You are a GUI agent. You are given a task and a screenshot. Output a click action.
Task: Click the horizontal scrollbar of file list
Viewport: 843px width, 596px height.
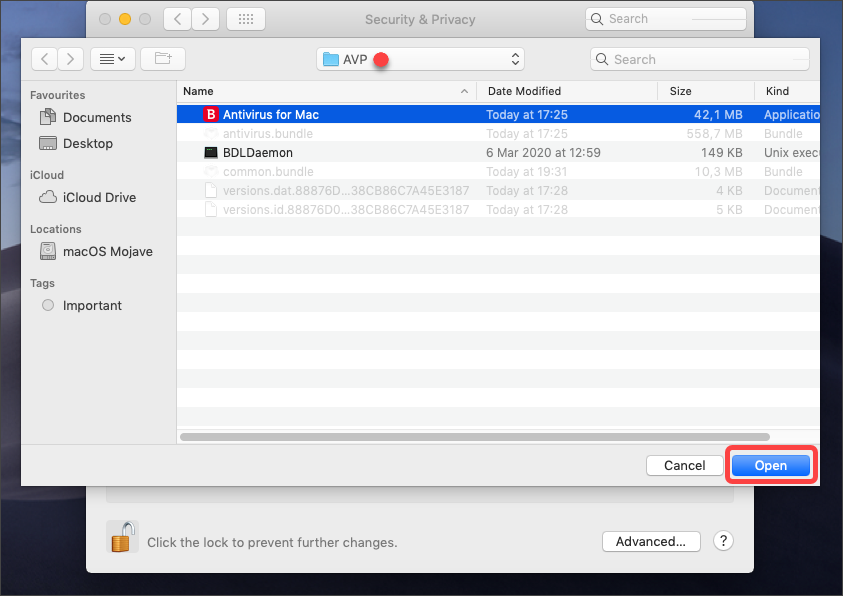click(x=475, y=437)
